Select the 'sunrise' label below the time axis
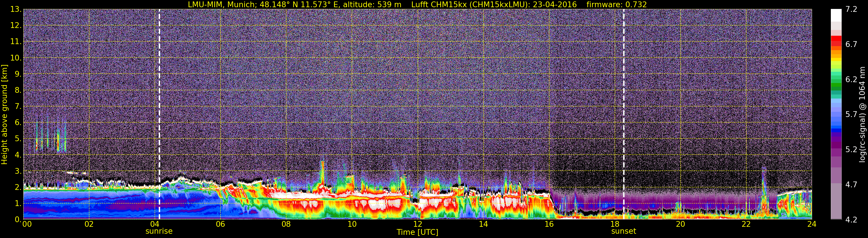This screenshot has height=238, width=868. (x=159, y=231)
